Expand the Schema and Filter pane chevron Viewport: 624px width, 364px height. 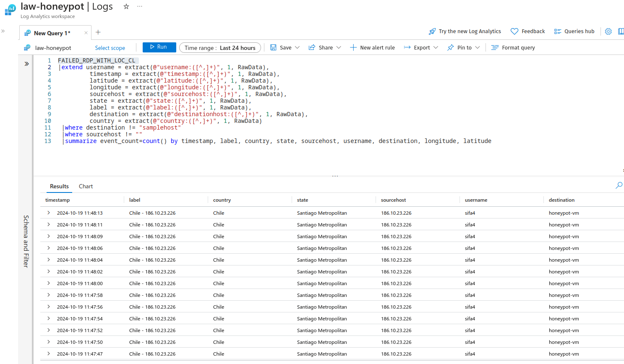(26, 64)
